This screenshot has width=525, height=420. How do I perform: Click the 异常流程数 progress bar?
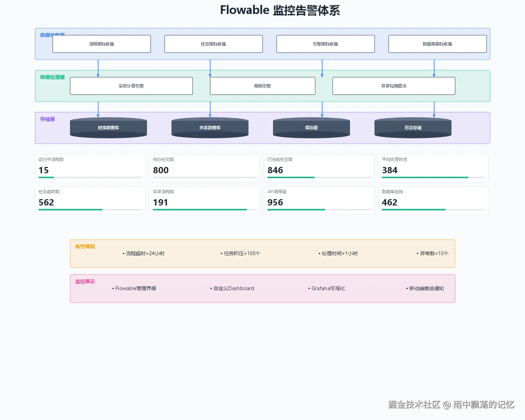[205, 210]
